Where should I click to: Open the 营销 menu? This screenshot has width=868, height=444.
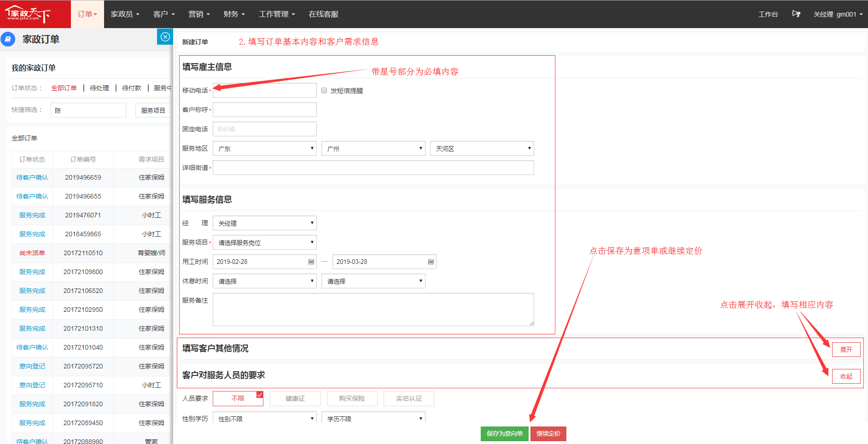tap(199, 14)
